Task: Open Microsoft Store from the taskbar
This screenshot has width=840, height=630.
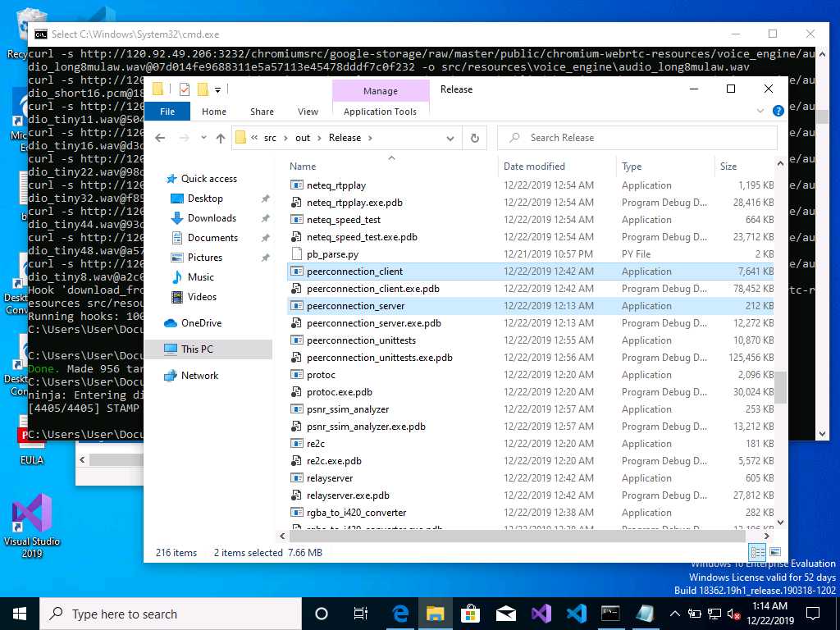Action: tap(470, 614)
